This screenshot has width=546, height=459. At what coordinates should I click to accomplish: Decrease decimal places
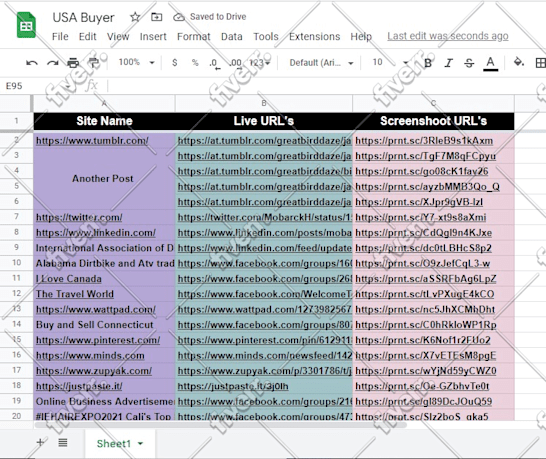pyautogui.click(x=214, y=63)
